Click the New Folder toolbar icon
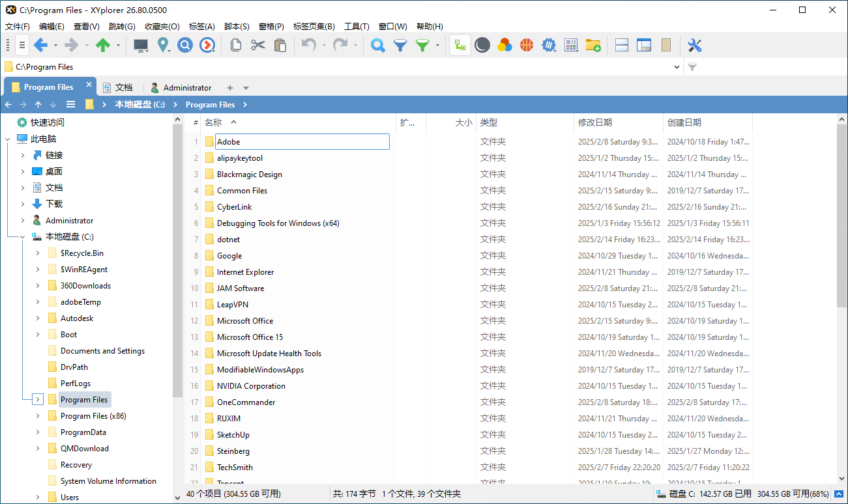This screenshot has height=504, width=848. point(592,45)
